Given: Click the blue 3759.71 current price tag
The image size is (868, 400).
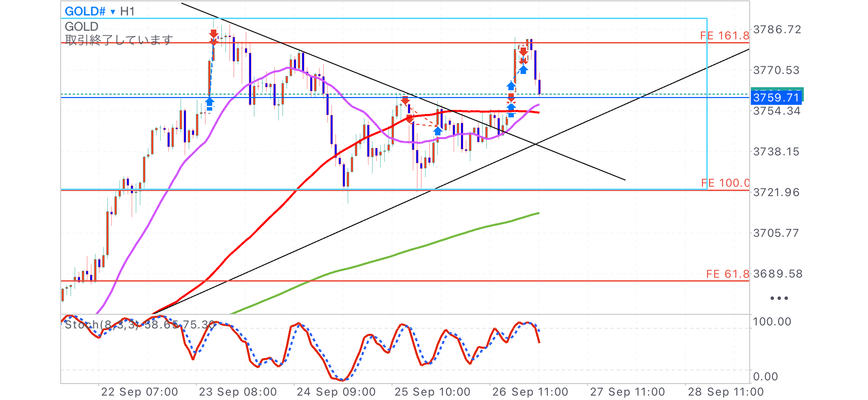Looking at the screenshot, I should coord(776,98).
